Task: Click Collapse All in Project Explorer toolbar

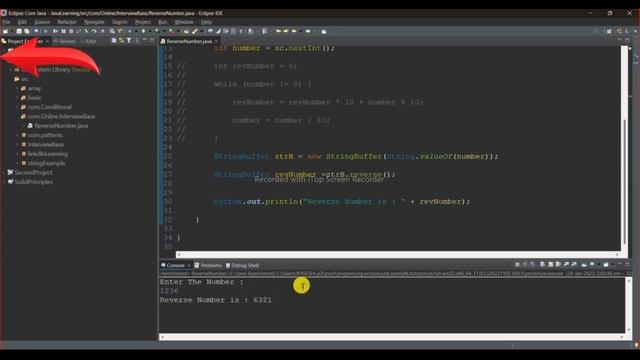Action: [114, 40]
